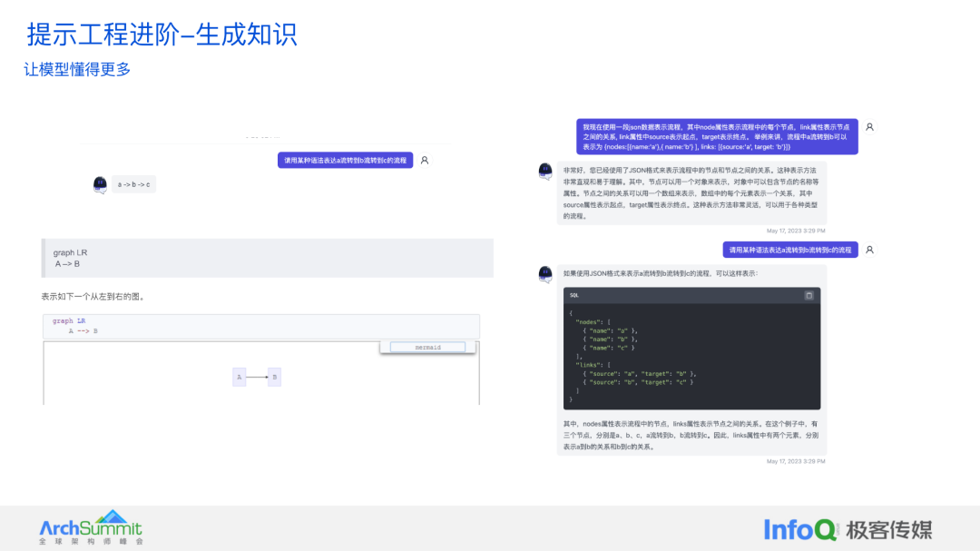
Task: Click the gray "graph LR A --> B" block
Action: pyautogui.click(x=268, y=258)
